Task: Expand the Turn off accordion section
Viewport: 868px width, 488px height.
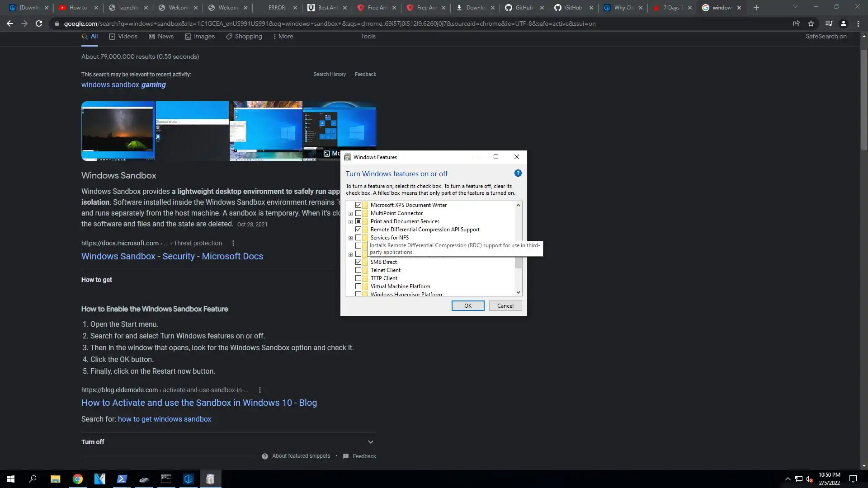Action: point(370,442)
